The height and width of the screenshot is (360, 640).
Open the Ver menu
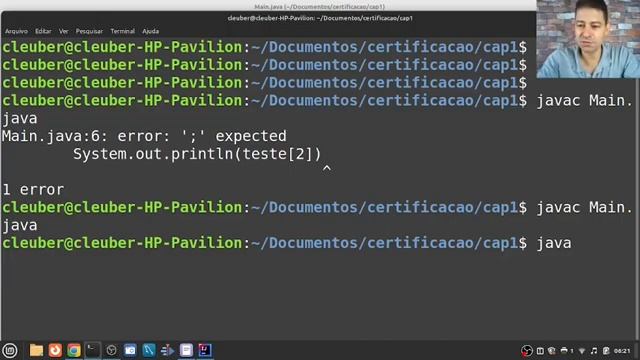pos(63,31)
